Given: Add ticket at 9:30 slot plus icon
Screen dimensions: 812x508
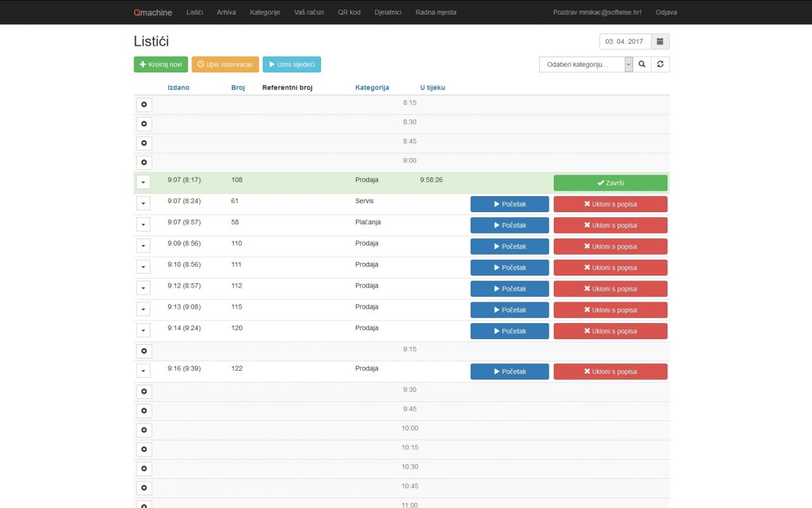Looking at the screenshot, I should pyautogui.click(x=144, y=392).
